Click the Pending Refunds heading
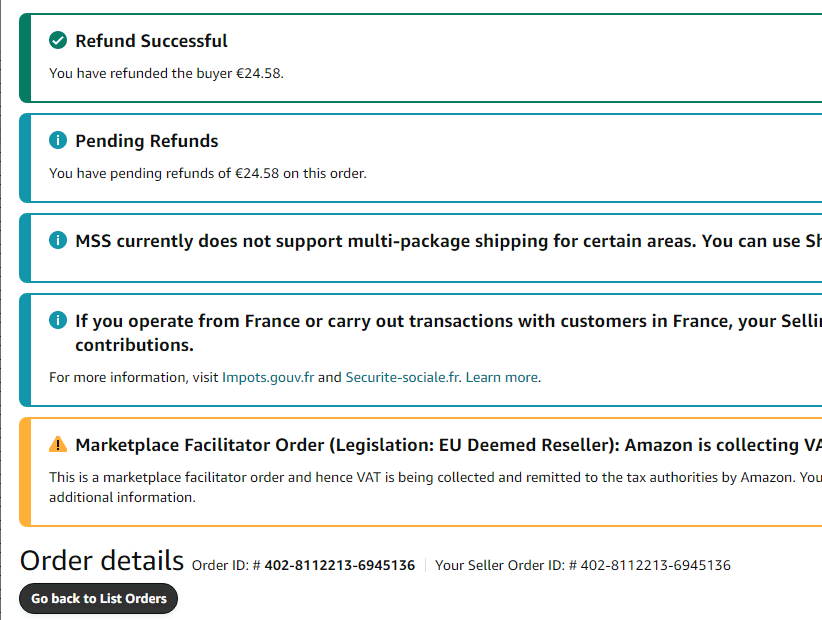The height and width of the screenshot is (620, 822). point(146,141)
